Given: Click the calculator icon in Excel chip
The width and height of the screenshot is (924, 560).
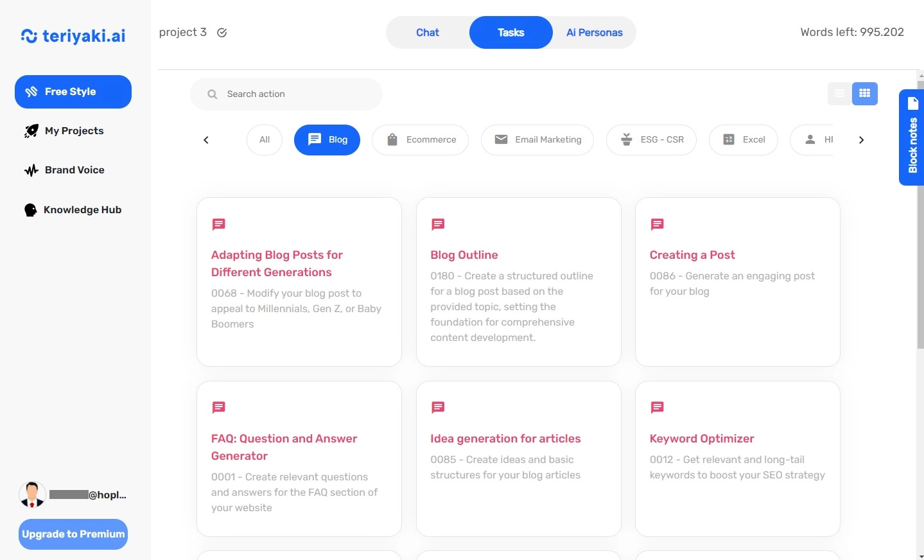Looking at the screenshot, I should coord(729,139).
